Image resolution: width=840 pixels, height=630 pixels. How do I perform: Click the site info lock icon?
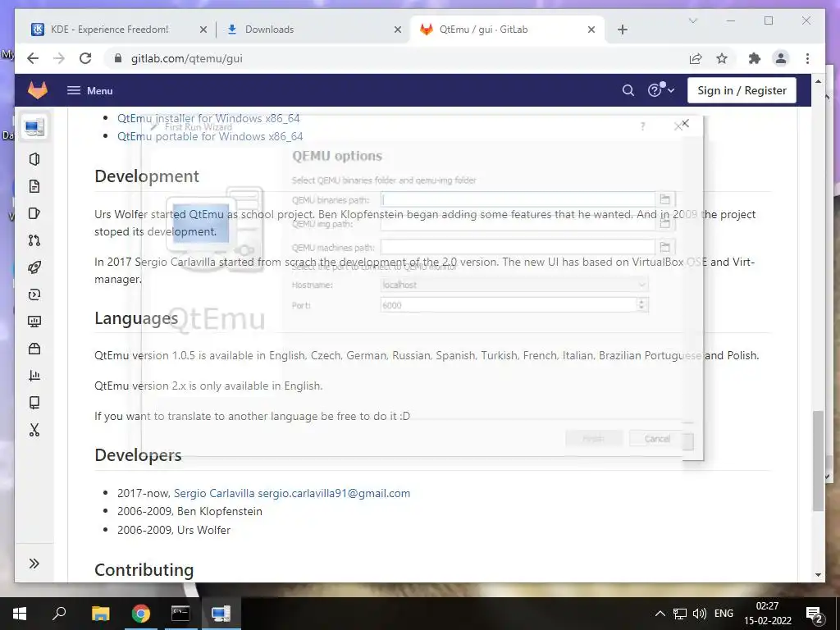coord(118,58)
